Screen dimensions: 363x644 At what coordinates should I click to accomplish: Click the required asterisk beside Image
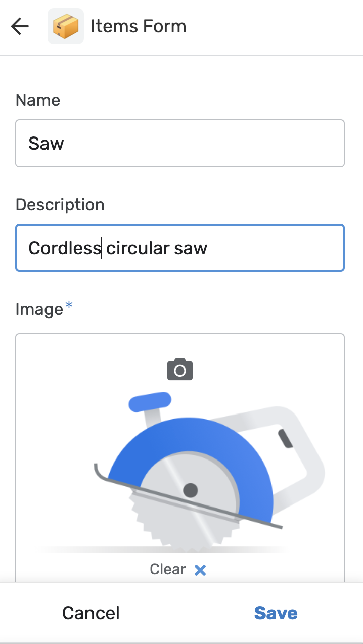coord(69,306)
